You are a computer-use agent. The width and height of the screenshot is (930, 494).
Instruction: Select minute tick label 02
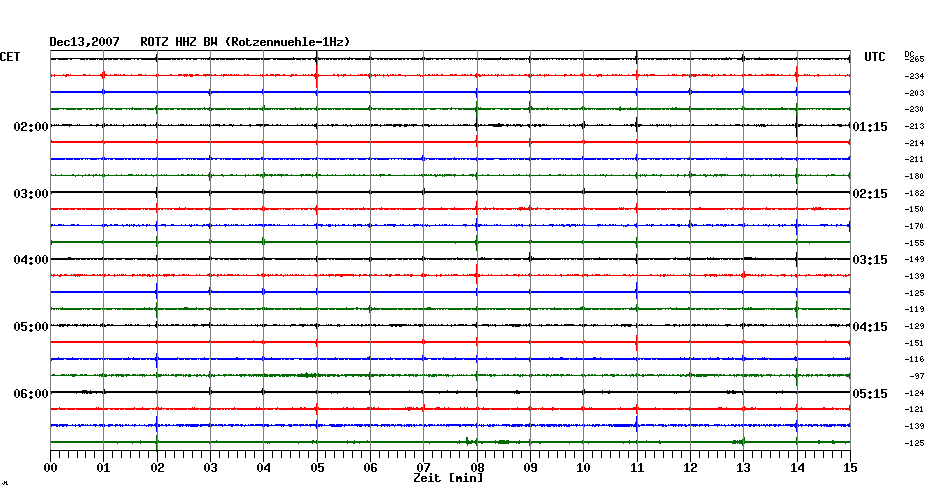pos(157,468)
